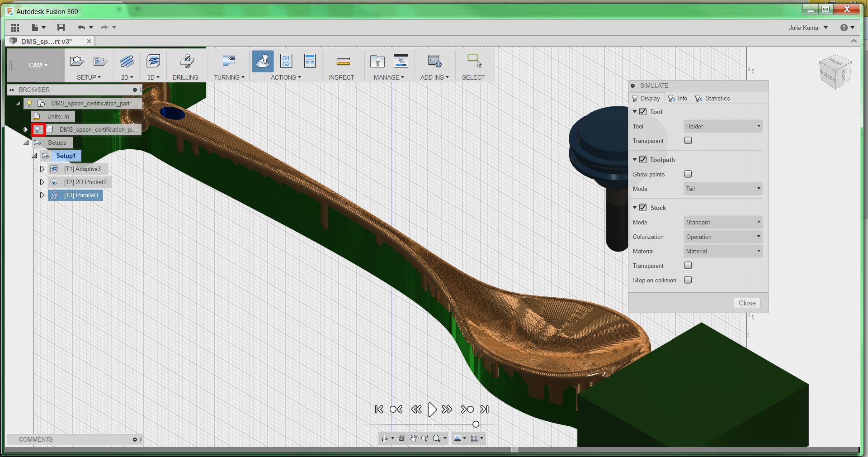Click the Pan hand icon

(x=413, y=438)
